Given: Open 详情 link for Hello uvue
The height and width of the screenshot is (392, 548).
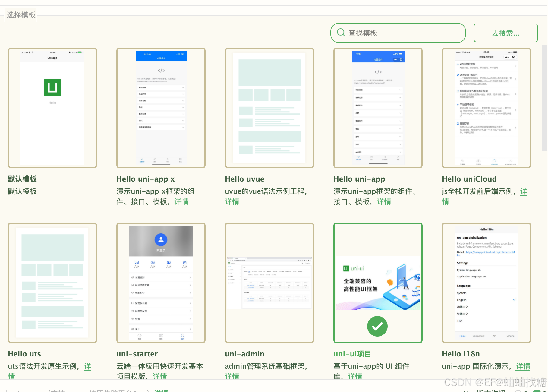Looking at the screenshot, I should (232, 202).
